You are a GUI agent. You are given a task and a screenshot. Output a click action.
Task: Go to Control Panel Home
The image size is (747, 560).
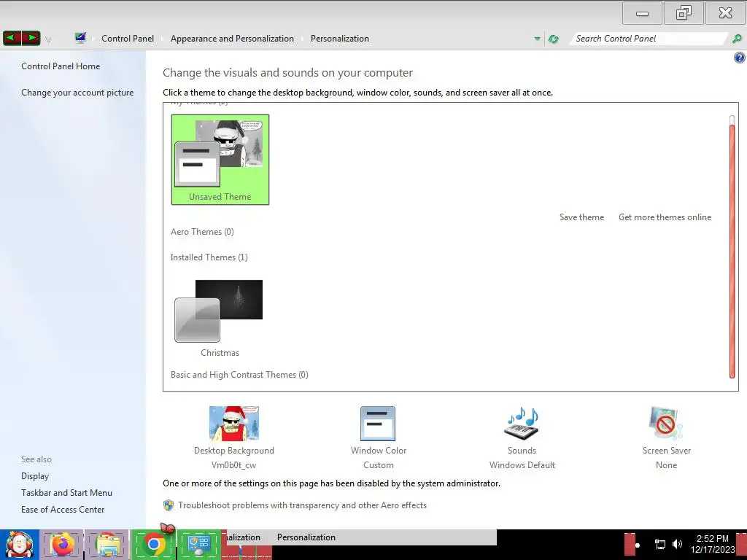pyautogui.click(x=61, y=66)
